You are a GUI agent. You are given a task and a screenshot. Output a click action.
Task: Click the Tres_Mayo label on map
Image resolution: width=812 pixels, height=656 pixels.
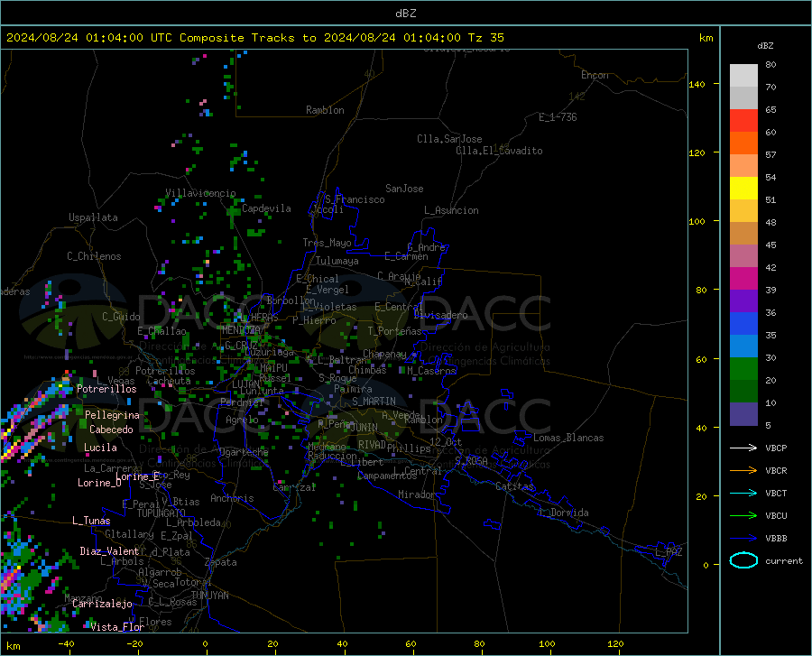[327, 243]
